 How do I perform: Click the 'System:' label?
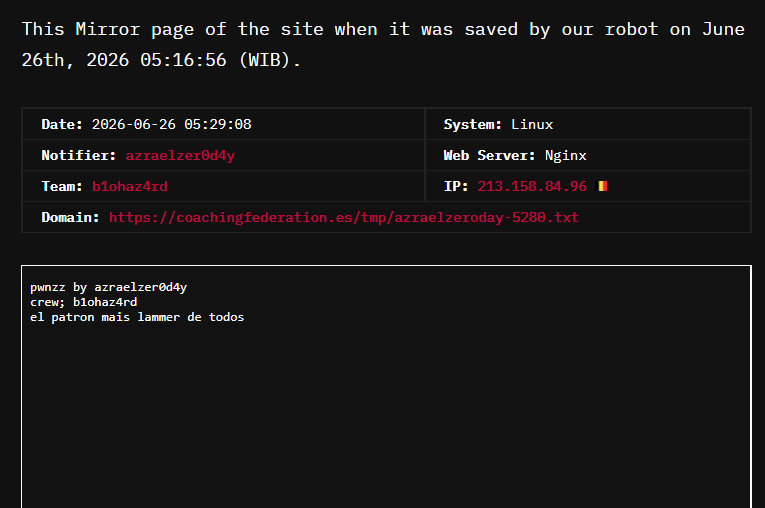point(472,124)
